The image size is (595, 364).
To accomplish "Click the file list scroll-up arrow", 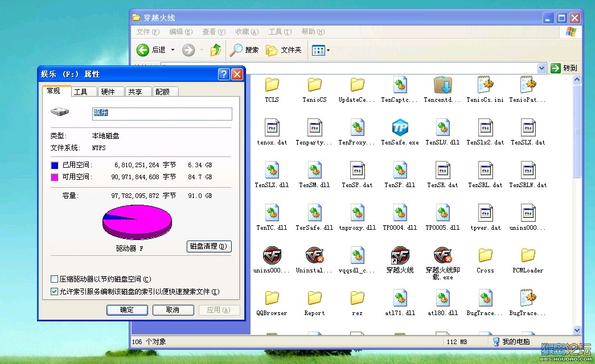I will click(577, 79).
